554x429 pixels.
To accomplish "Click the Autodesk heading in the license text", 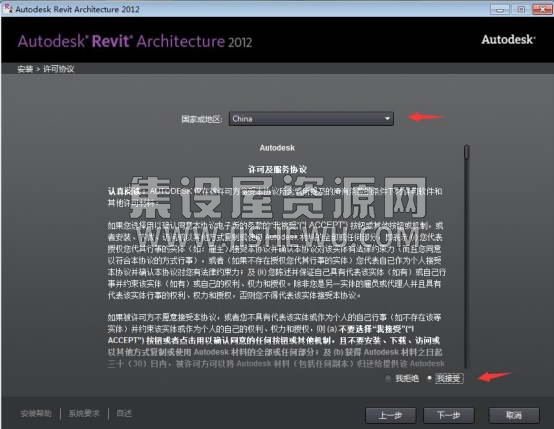I will (x=277, y=148).
